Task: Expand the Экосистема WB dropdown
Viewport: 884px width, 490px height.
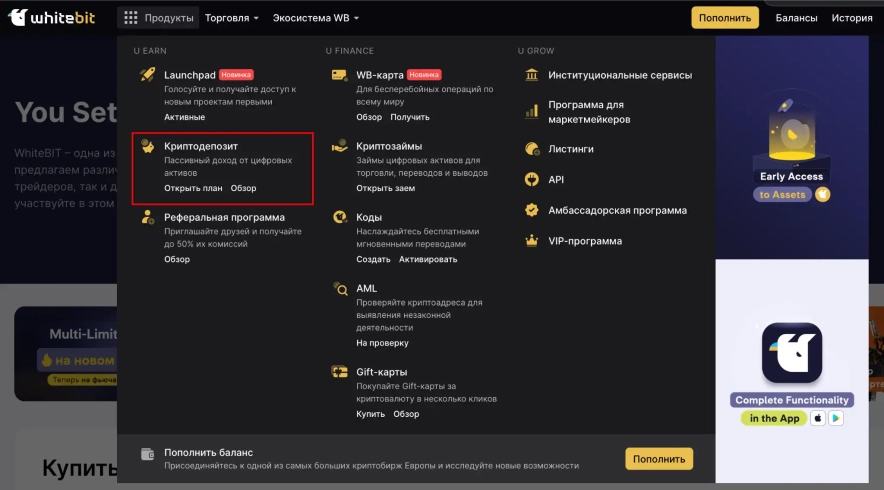Action: click(316, 18)
